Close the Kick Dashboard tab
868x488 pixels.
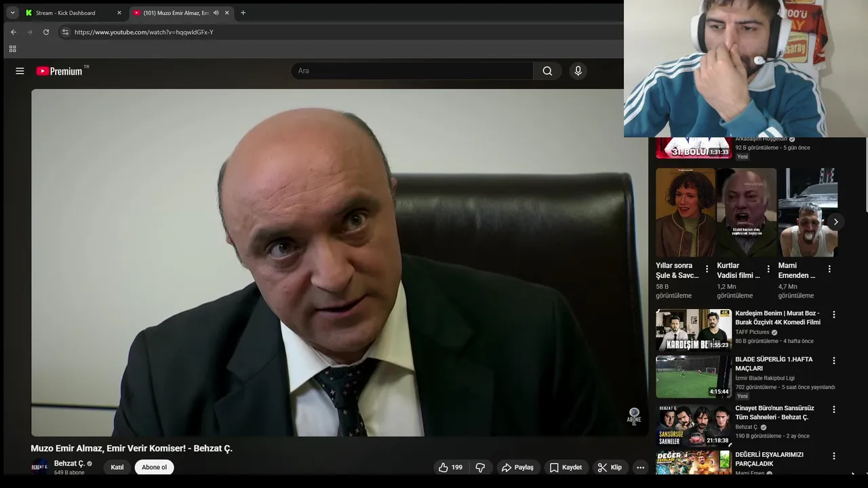pos(119,13)
